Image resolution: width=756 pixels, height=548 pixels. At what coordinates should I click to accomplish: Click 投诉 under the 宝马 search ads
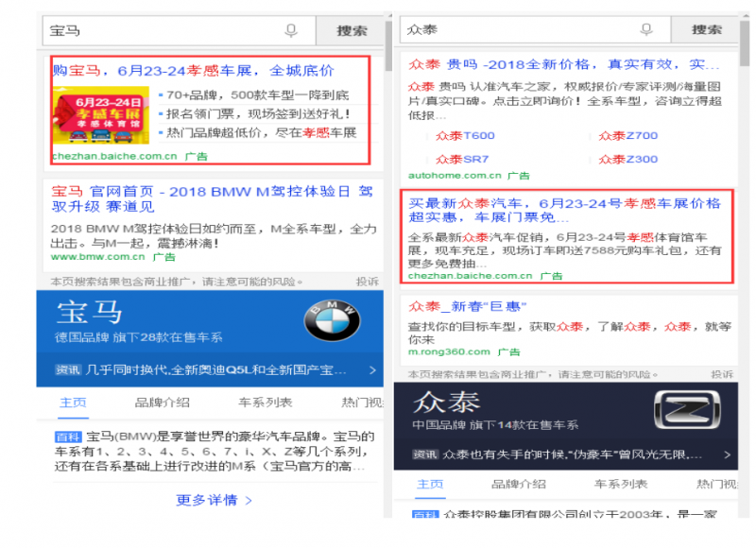tap(368, 282)
